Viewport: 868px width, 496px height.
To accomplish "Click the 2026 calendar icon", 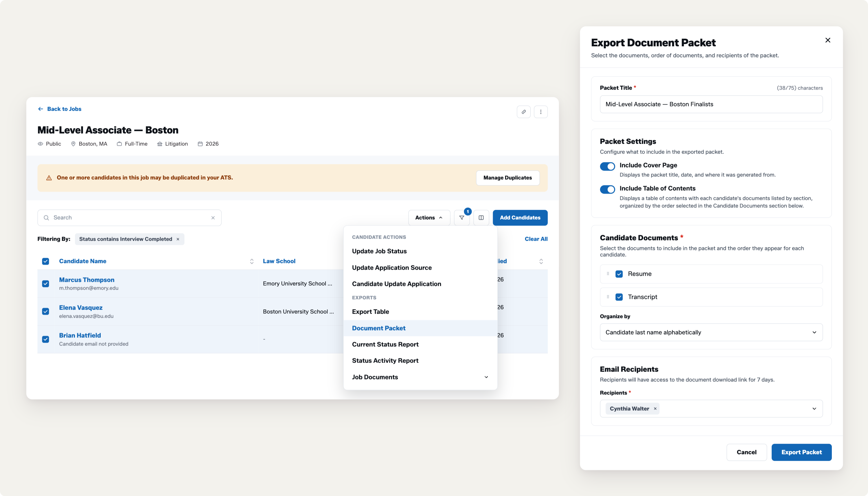I will tap(200, 144).
